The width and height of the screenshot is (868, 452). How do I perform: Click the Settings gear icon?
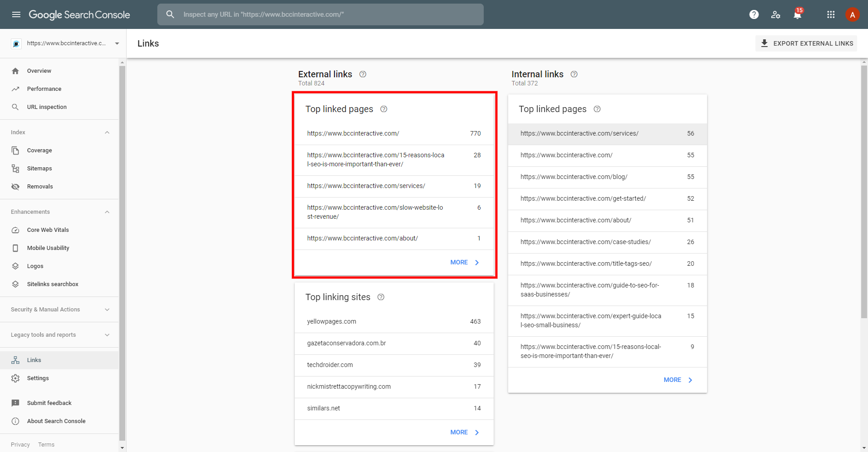15,378
